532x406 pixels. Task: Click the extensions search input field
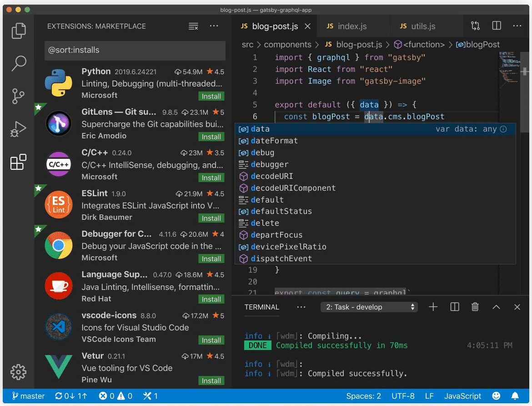(135, 50)
